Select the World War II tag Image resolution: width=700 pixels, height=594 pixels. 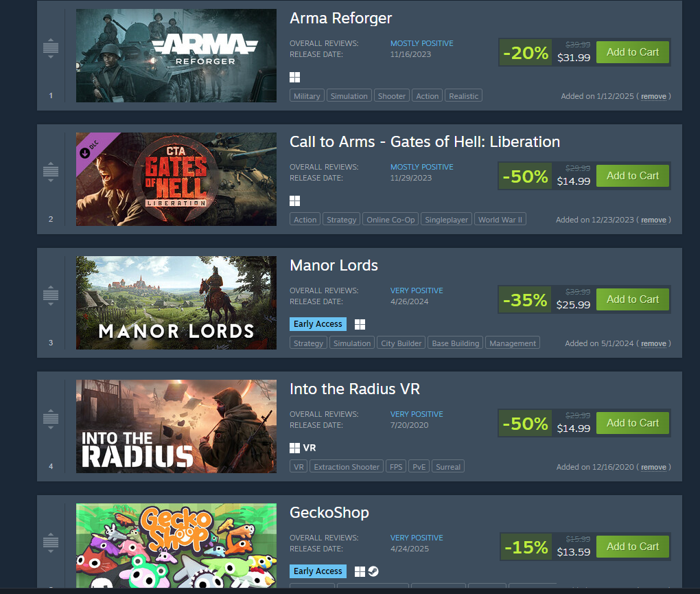click(x=500, y=220)
